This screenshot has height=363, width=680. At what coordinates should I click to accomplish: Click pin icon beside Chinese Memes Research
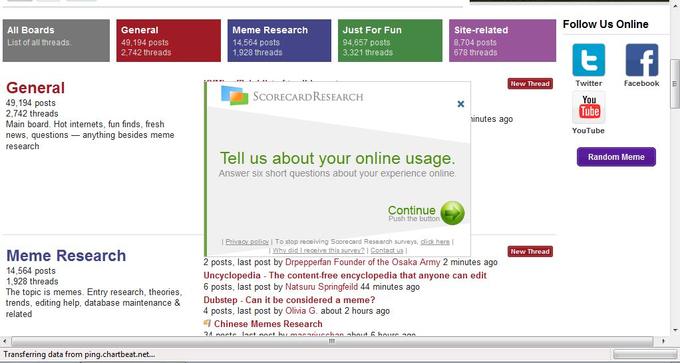pos(207,324)
